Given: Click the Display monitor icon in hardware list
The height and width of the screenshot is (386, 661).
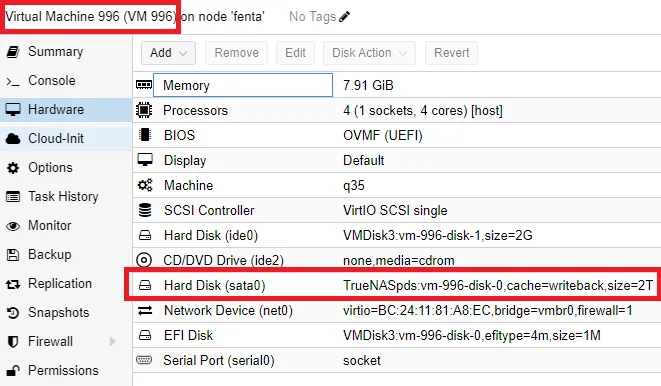Looking at the screenshot, I should [145, 160].
